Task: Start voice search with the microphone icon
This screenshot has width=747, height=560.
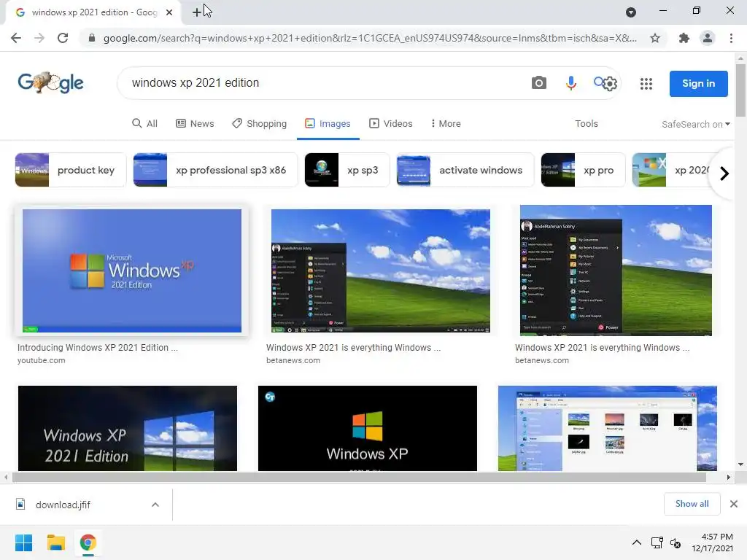Action: point(570,83)
